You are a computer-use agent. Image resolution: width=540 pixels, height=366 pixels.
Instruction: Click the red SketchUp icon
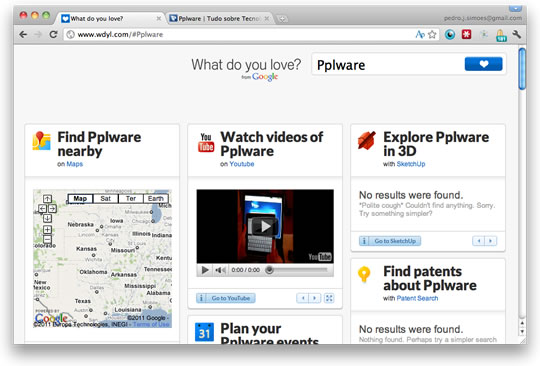tap(366, 140)
